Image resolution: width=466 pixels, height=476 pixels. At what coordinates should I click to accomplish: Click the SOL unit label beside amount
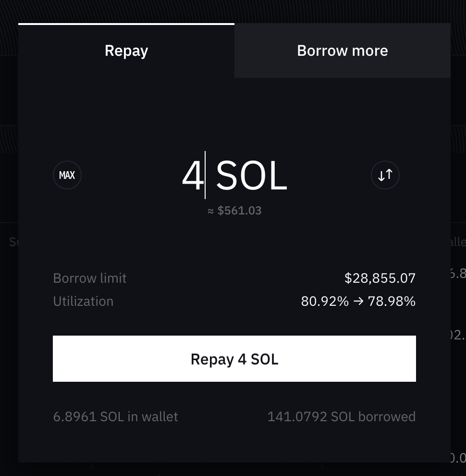[251, 175]
